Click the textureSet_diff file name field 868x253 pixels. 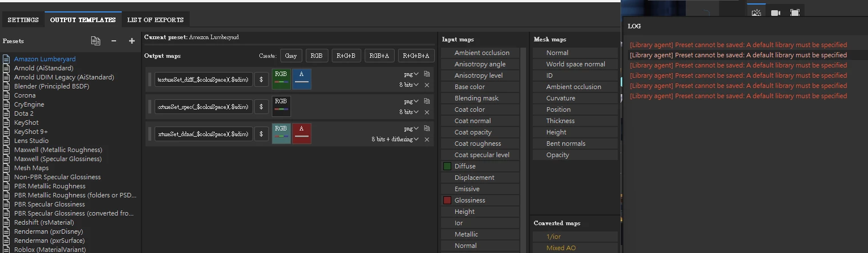[204, 79]
